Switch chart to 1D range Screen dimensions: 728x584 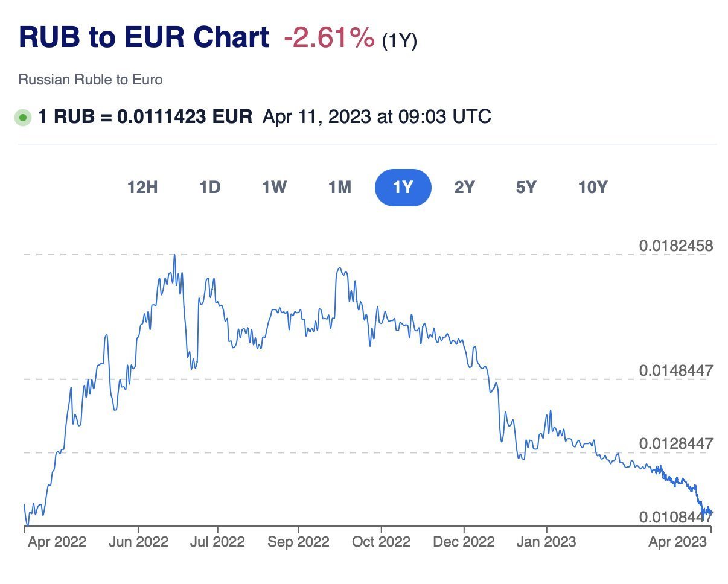tap(209, 188)
